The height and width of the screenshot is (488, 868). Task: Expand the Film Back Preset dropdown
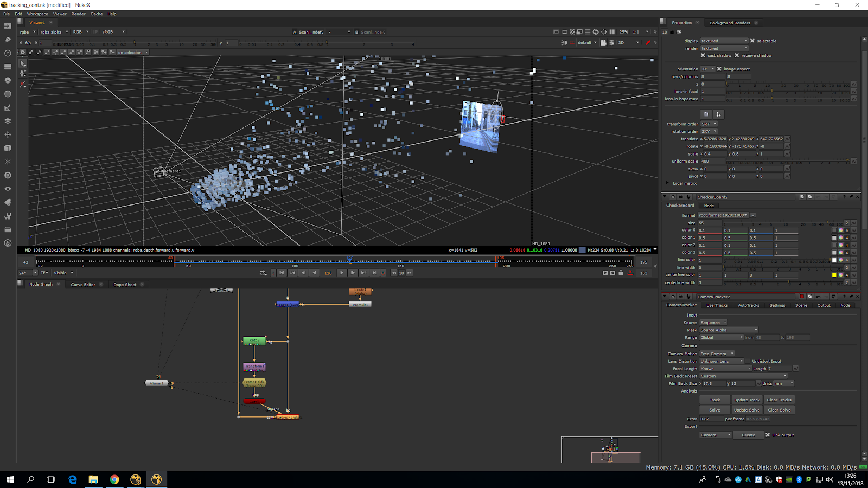pyautogui.click(x=743, y=376)
